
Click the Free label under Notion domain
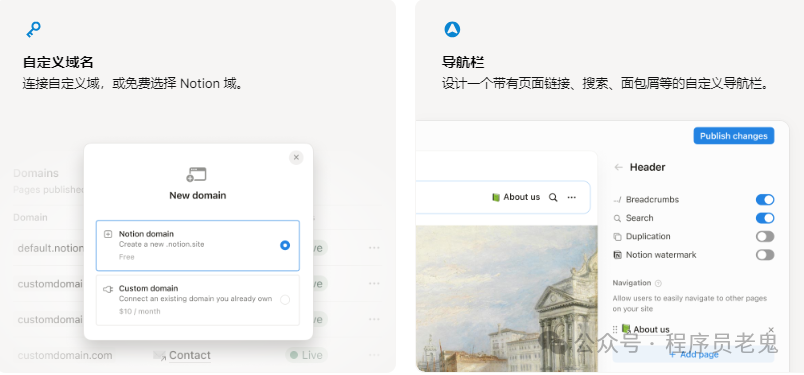(127, 257)
